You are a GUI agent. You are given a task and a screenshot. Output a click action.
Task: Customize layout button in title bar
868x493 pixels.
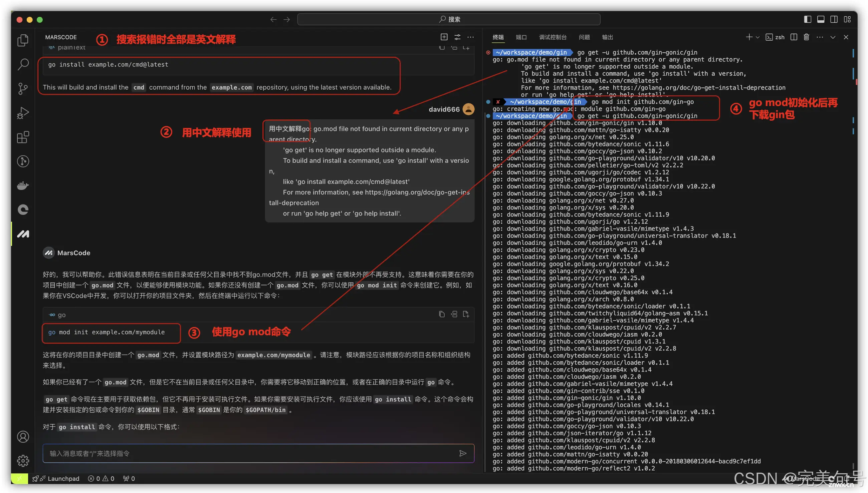click(x=847, y=19)
